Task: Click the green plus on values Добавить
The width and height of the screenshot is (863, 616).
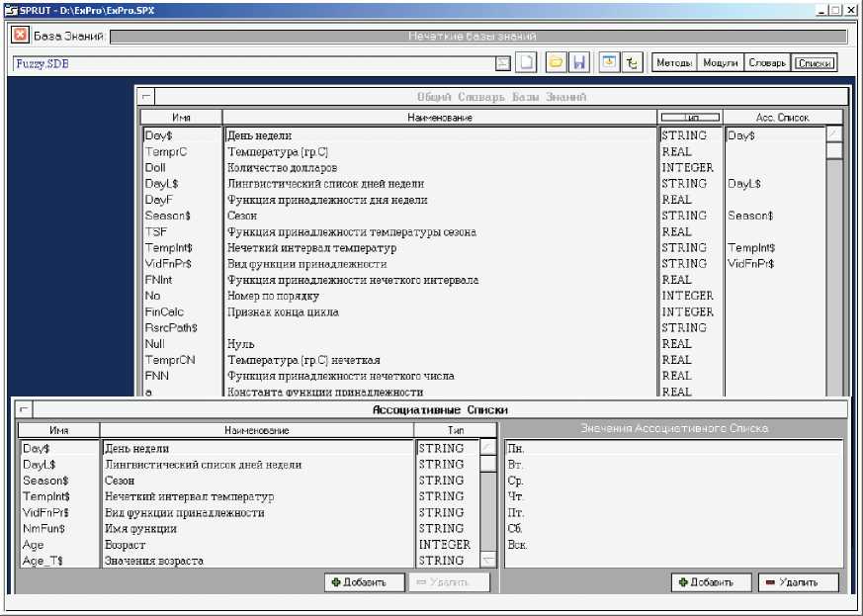Action: tap(683, 582)
